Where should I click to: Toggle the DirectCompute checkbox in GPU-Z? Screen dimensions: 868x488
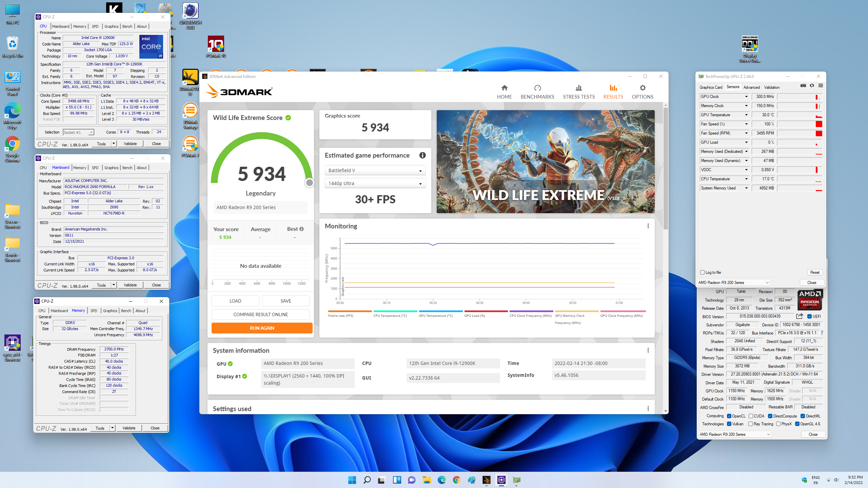(x=770, y=416)
